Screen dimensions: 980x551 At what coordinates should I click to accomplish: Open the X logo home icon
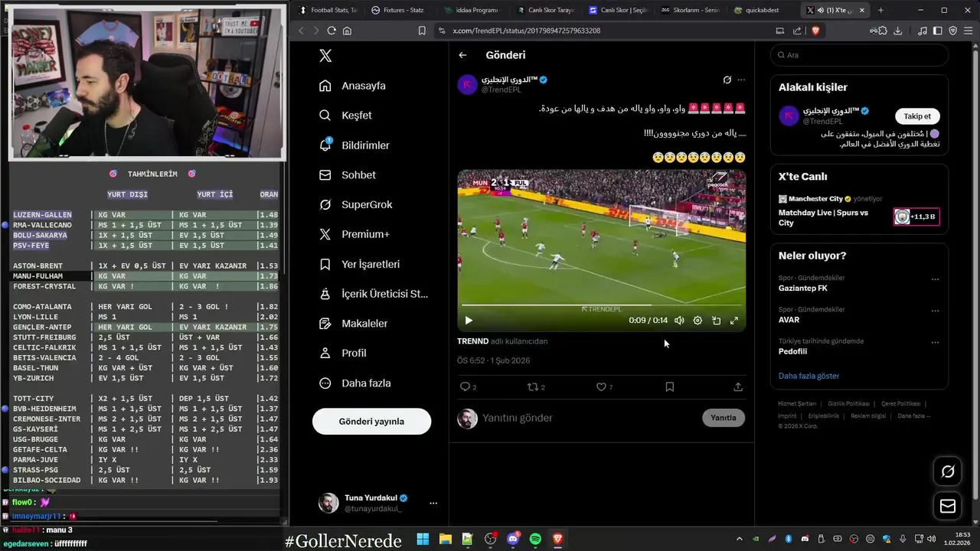pos(325,56)
